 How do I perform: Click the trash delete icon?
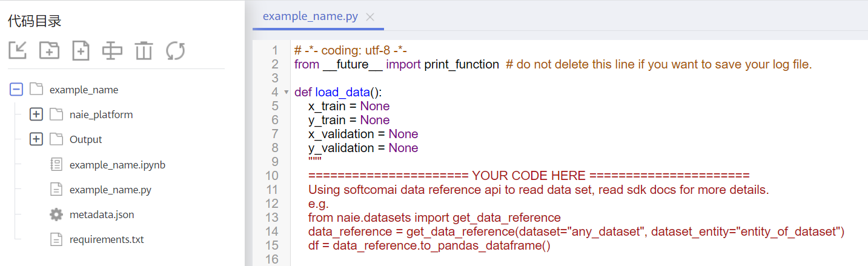coord(144,50)
